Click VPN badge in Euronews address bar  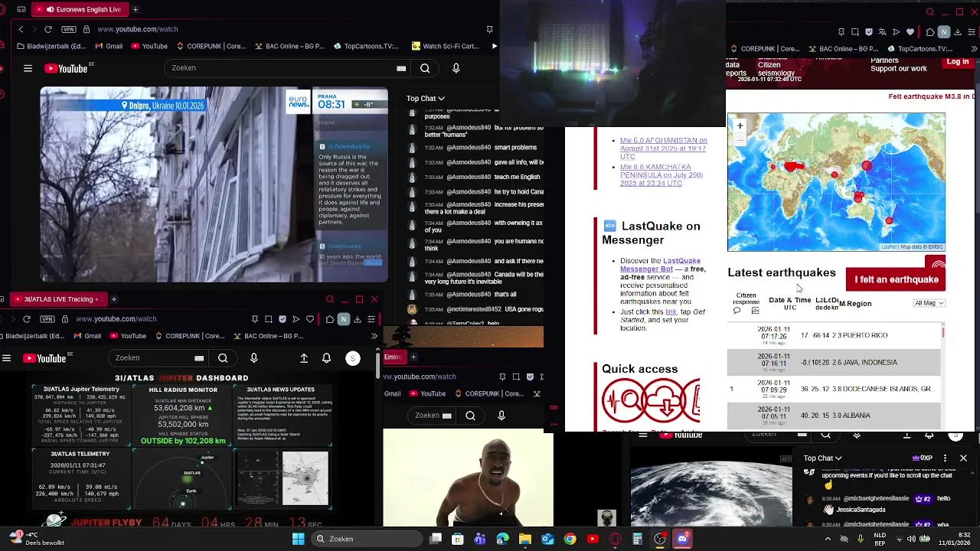69,29
